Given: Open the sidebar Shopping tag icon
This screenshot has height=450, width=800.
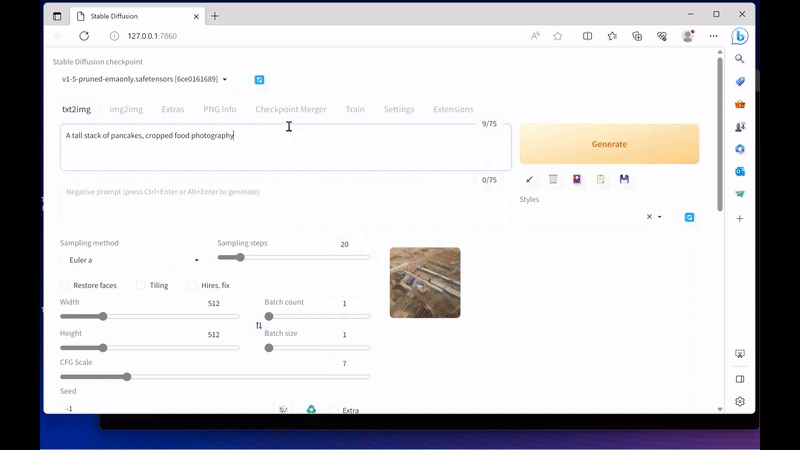Looking at the screenshot, I should click(740, 82).
